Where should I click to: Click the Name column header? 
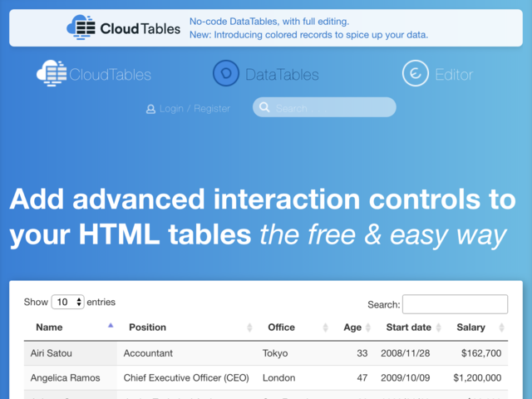pos(71,328)
